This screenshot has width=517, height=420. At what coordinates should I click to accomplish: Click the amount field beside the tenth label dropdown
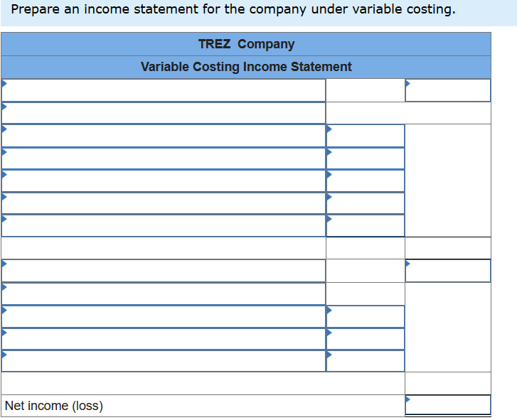366,316
